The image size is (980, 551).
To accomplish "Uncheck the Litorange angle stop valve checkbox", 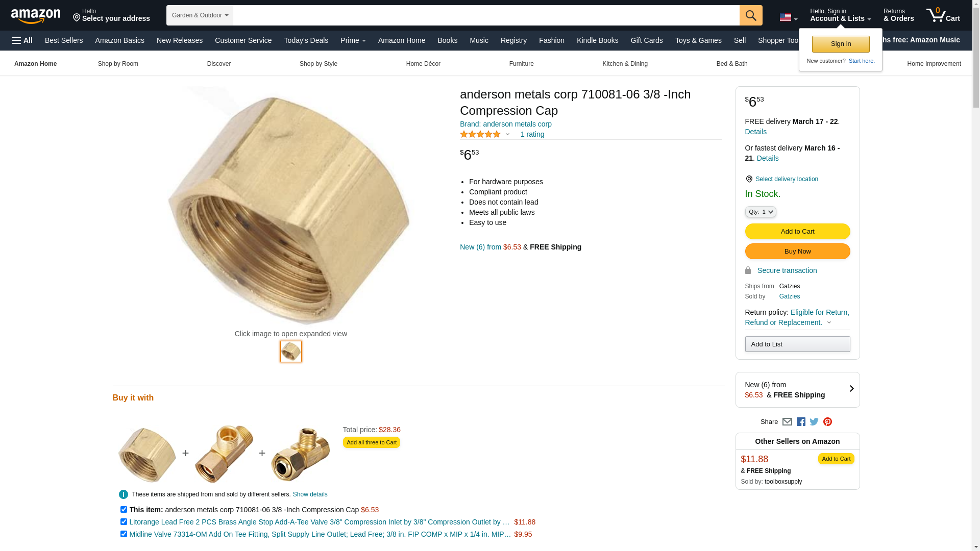I will [124, 522].
